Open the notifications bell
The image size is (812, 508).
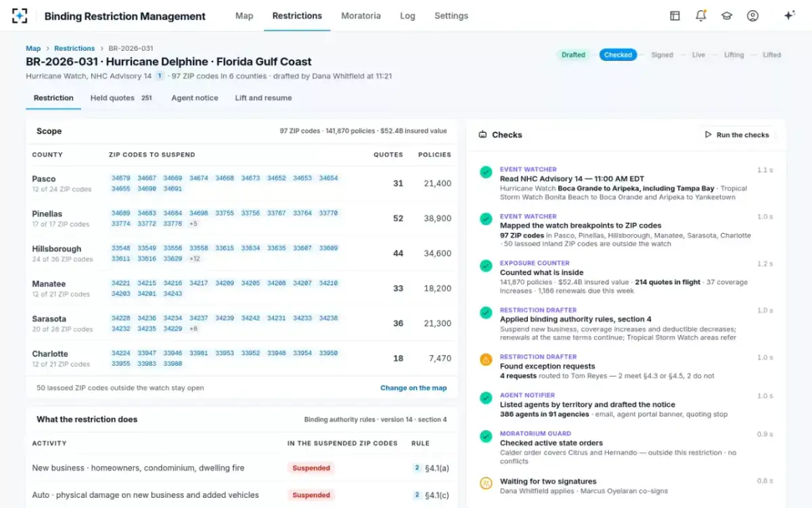pos(700,16)
